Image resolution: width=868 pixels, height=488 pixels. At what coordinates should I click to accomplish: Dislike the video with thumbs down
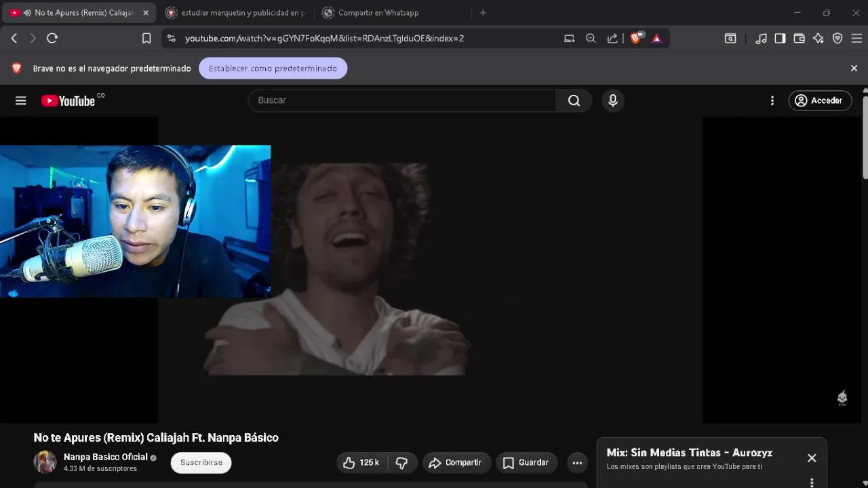pyautogui.click(x=401, y=462)
